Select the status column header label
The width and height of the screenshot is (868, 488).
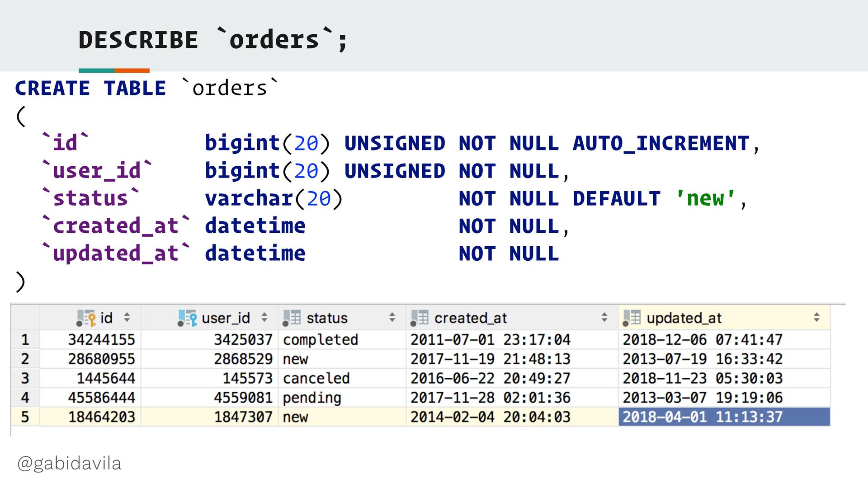pyautogui.click(x=327, y=319)
